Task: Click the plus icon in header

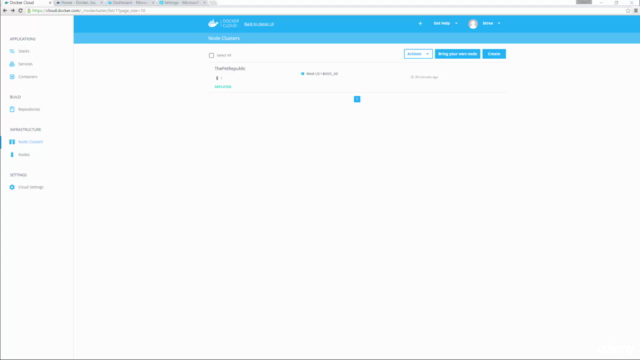Action: (x=420, y=23)
